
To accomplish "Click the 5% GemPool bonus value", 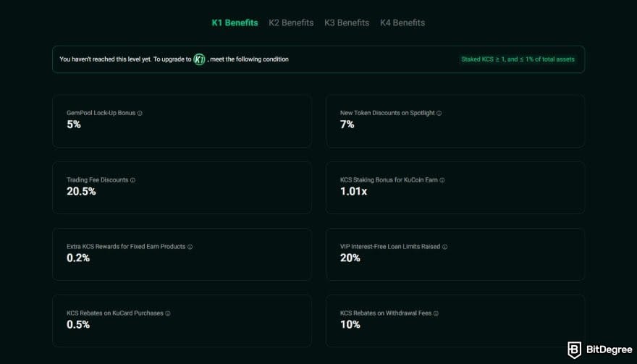I will click(x=74, y=124).
